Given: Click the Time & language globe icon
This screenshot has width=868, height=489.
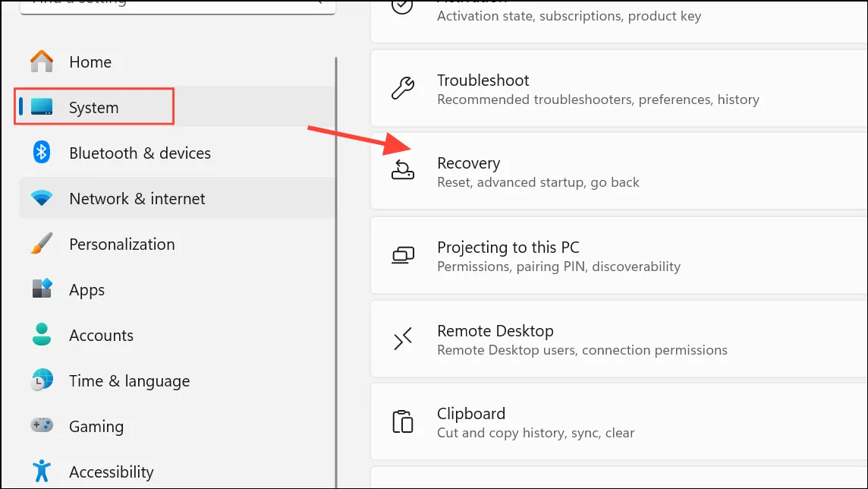Looking at the screenshot, I should (x=42, y=380).
